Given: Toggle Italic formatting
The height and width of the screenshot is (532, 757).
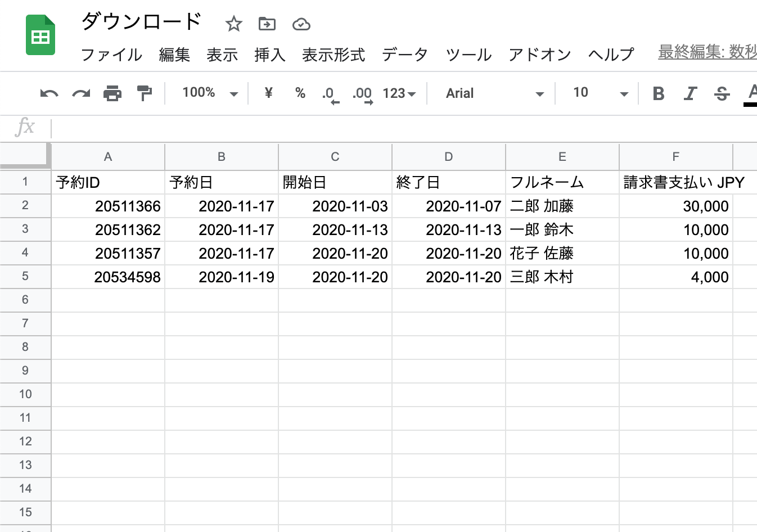Looking at the screenshot, I should point(690,93).
